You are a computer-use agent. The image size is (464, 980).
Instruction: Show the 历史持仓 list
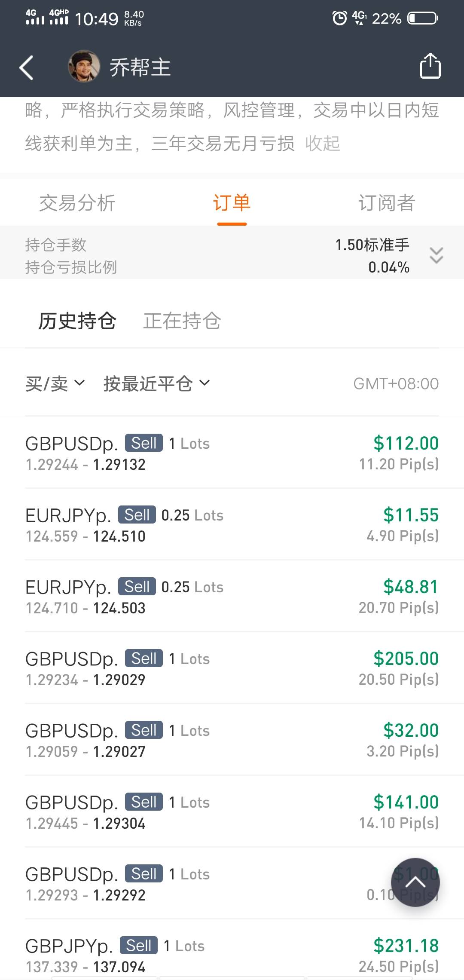tap(77, 321)
